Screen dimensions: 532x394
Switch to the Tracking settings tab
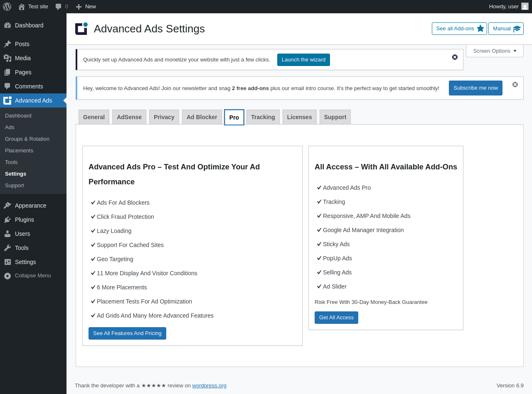tap(263, 117)
